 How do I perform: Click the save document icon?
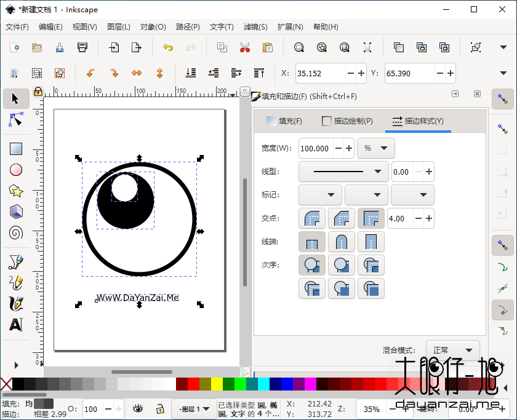[60, 47]
